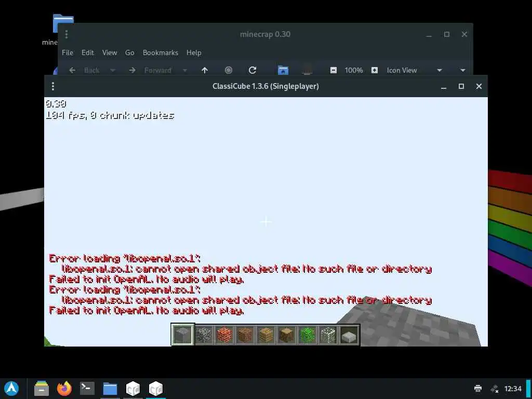Reload the minecrap 0.30 folder view
The height and width of the screenshot is (399, 532).
pyautogui.click(x=252, y=70)
